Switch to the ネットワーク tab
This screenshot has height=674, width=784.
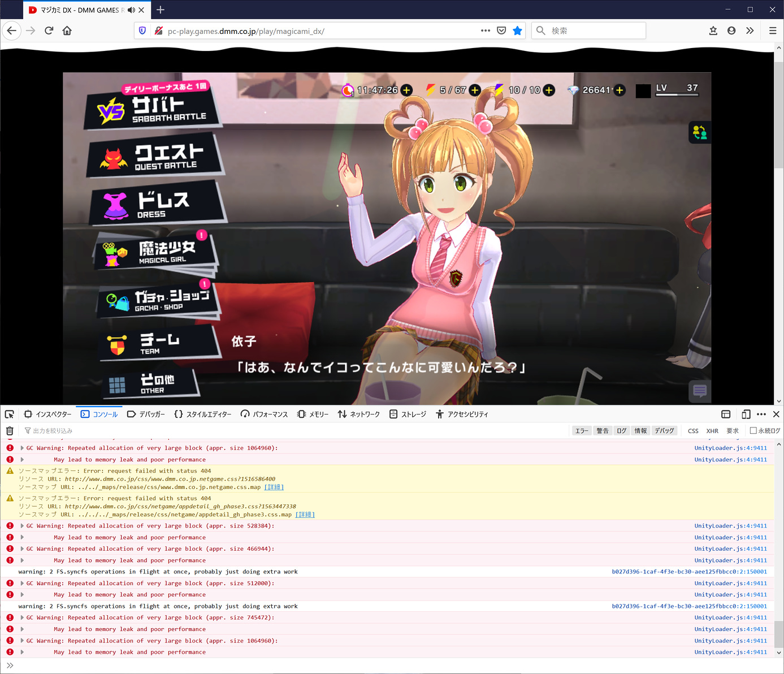click(359, 414)
